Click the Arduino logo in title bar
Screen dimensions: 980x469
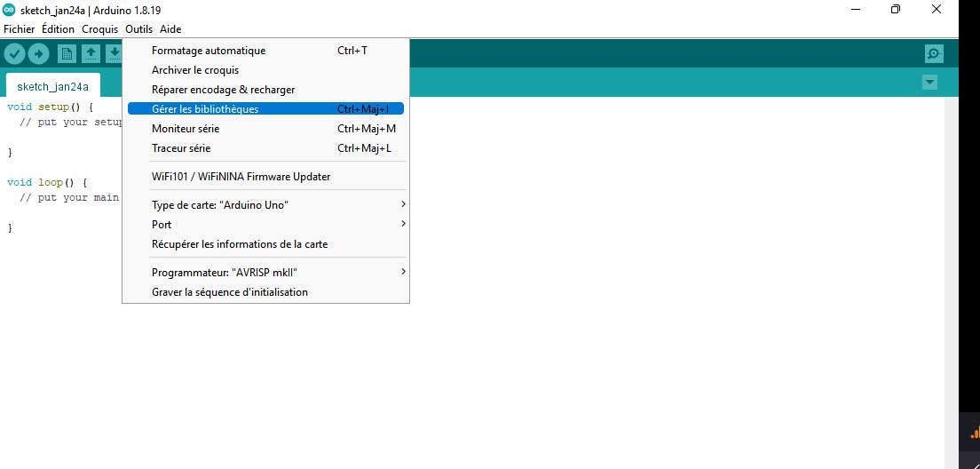coord(9,10)
